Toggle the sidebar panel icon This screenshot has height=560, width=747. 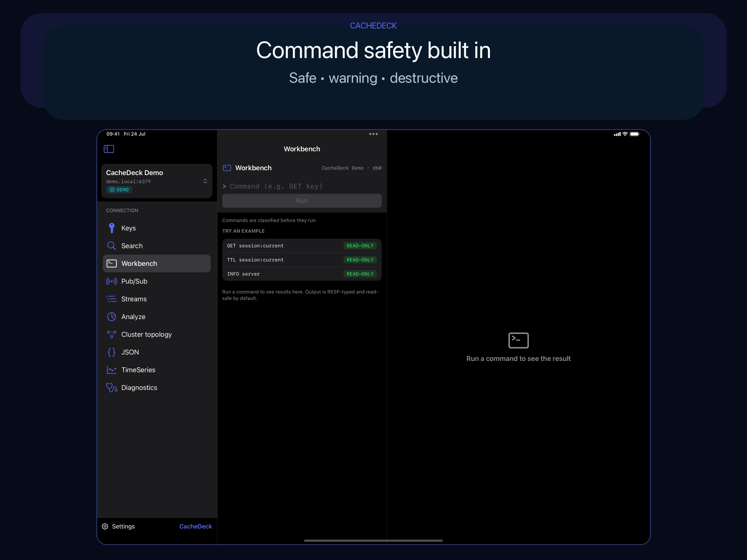coord(109,149)
